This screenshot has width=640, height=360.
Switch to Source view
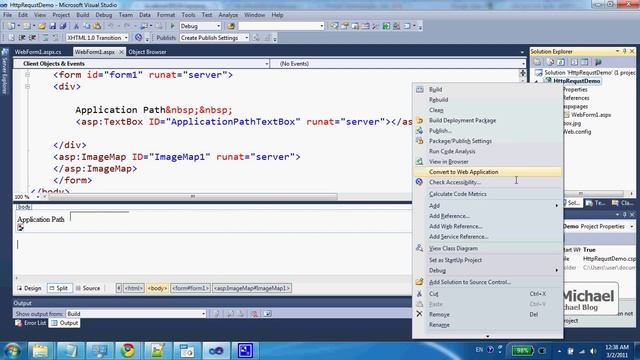tap(88, 288)
